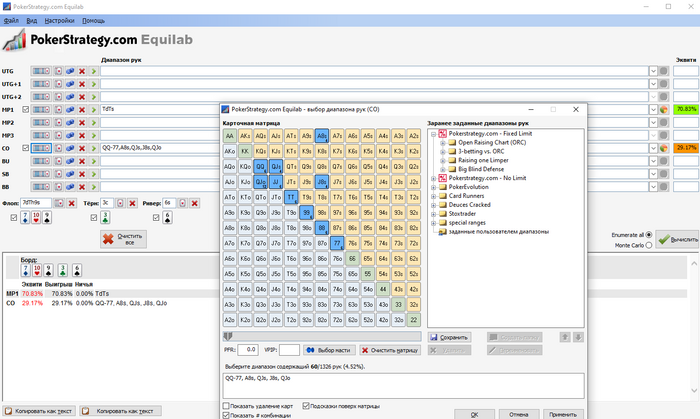Open the Настройки menu
This screenshot has height=419, width=700.
click(x=59, y=21)
